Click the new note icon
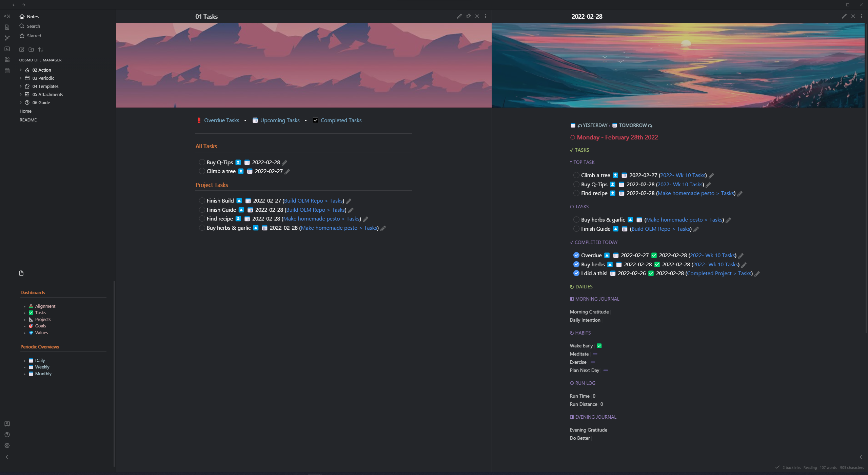868x475 pixels. click(22, 50)
